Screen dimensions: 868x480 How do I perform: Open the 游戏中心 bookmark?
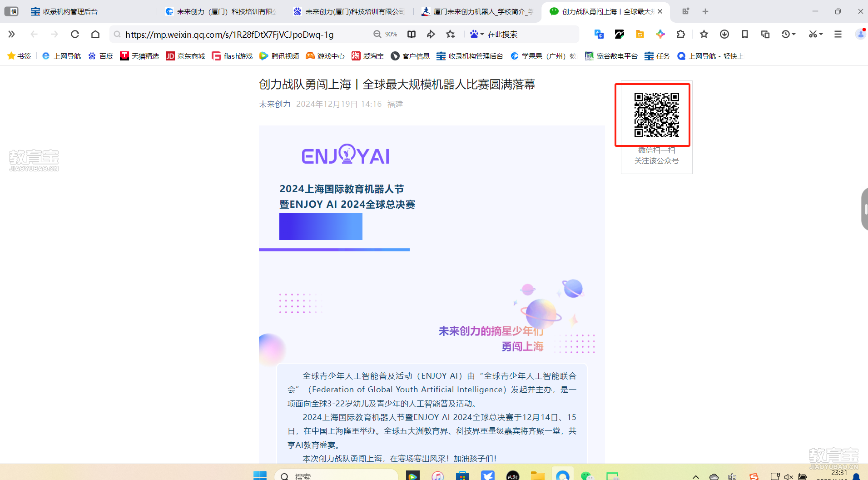[x=325, y=56]
